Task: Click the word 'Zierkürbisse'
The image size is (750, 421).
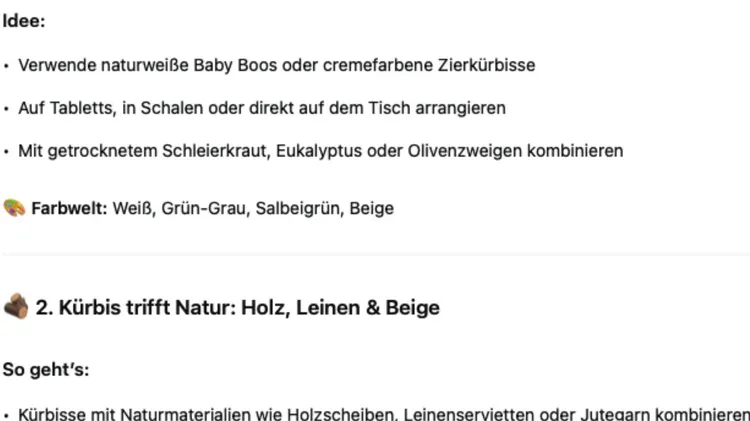Action: tap(486, 65)
